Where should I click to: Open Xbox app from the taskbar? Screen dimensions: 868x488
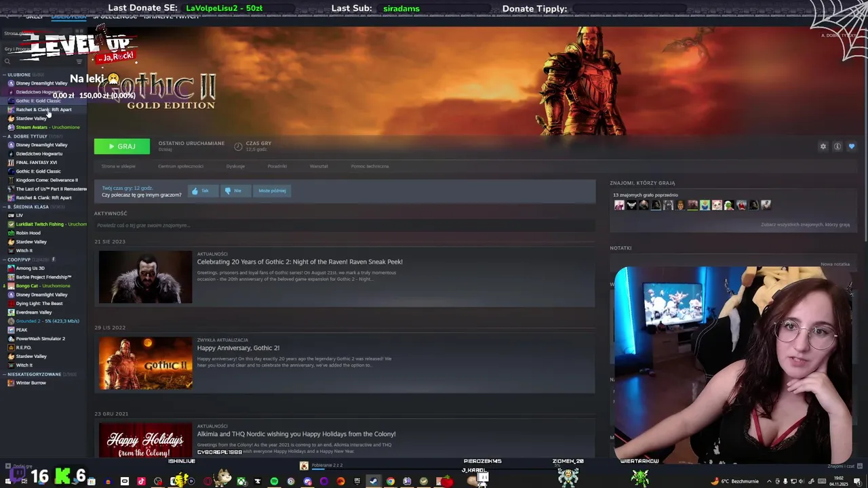tap(241, 481)
